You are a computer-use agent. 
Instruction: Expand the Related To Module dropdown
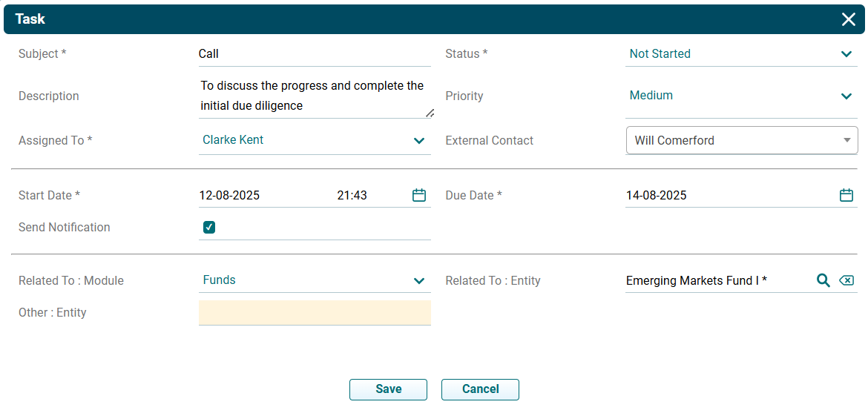pyautogui.click(x=419, y=280)
